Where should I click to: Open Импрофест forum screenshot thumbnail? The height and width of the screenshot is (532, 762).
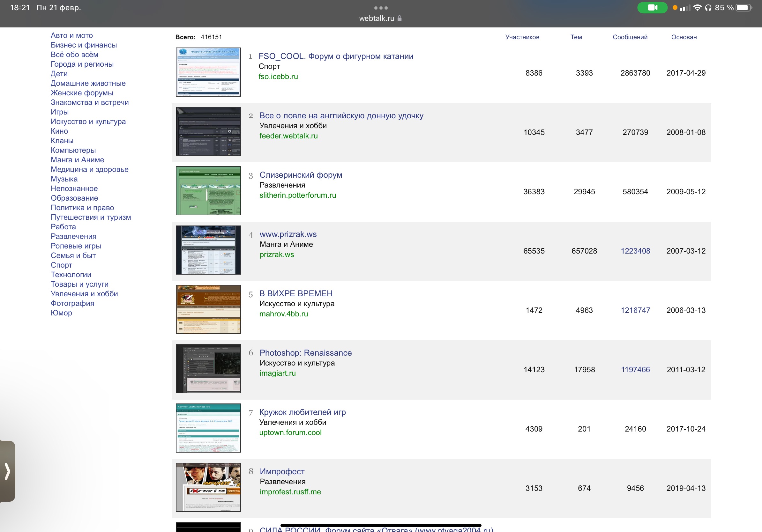pos(208,487)
